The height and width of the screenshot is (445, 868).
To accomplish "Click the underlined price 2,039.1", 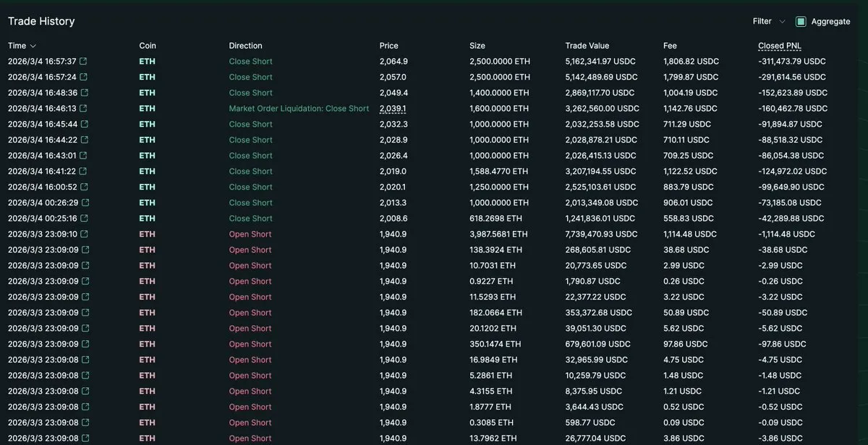I will pyautogui.click(x=393, y=109).
